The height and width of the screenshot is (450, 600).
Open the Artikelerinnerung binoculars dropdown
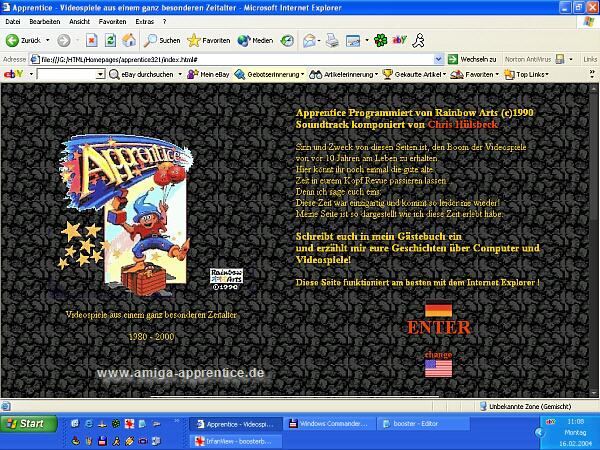(x=344, y=74)
